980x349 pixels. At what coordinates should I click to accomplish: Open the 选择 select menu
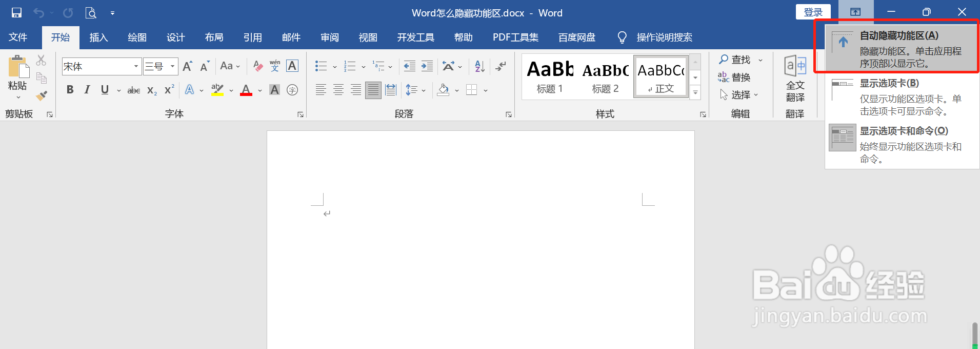click(x=739, y=95)
